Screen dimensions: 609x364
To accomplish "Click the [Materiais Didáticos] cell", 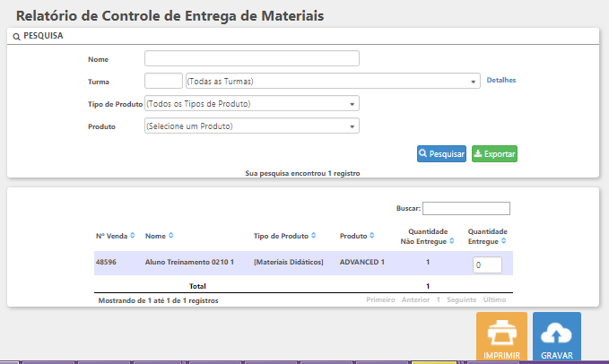I will [x=288, y=262].
